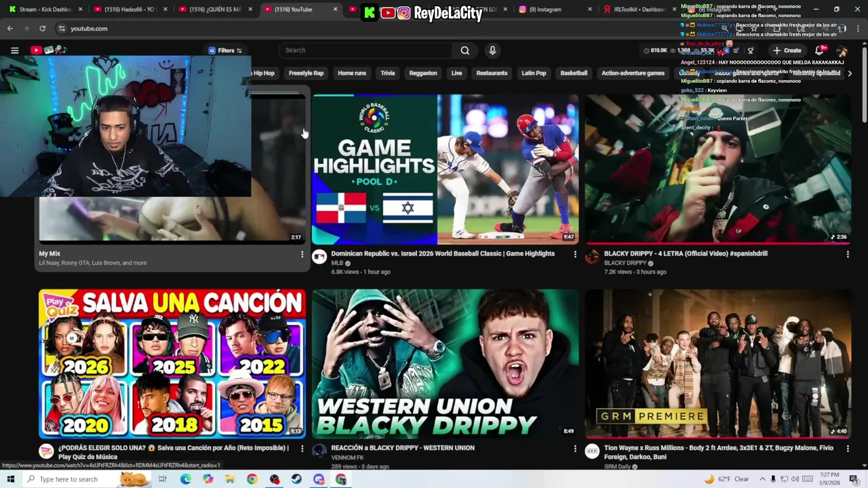Open the World Baseball Classic highlights thumbnail

click(x=445, y=169)
